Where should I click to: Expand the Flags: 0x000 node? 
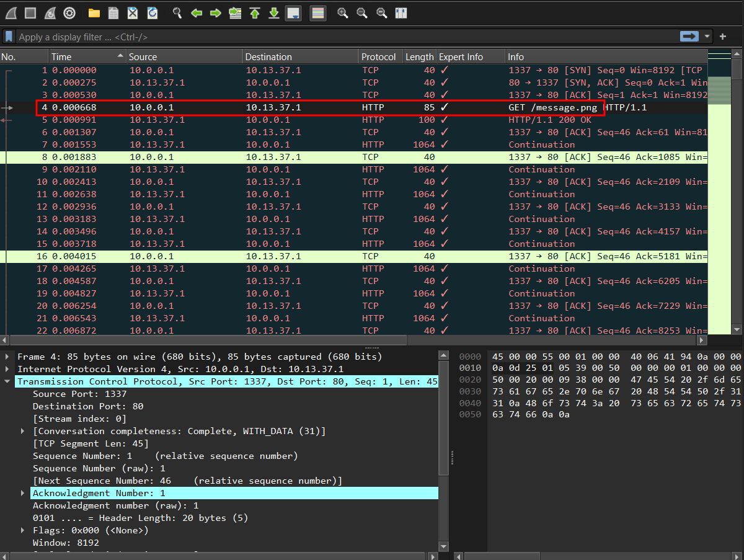[24, 530]
